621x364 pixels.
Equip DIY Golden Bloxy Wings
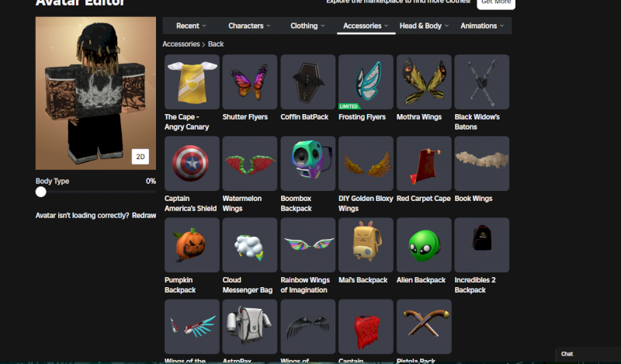point(366,164)
